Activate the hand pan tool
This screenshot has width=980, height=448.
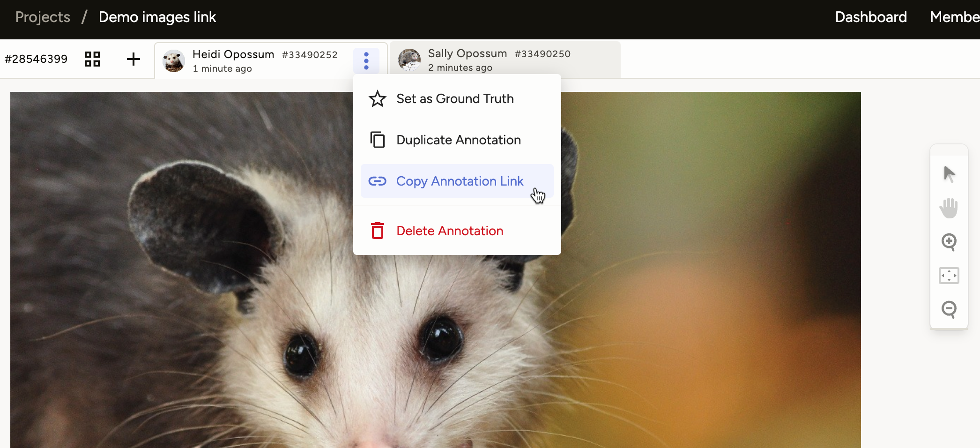pyautogui.click(x=949, y=208)
